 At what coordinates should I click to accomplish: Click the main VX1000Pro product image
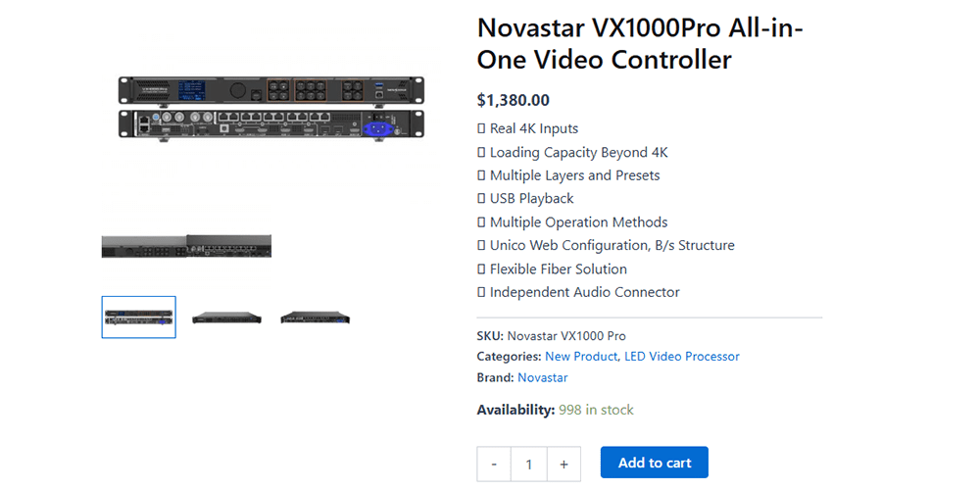[x=271, y=109]
